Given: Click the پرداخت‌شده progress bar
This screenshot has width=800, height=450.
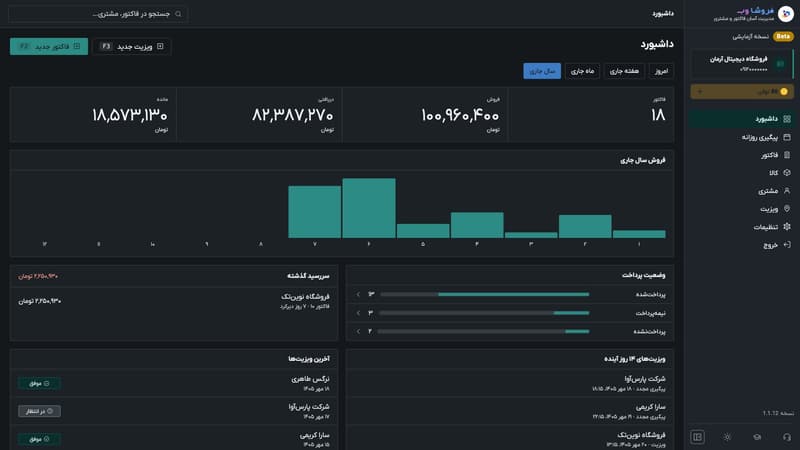Looking at the screenshot, I should 484,294.
